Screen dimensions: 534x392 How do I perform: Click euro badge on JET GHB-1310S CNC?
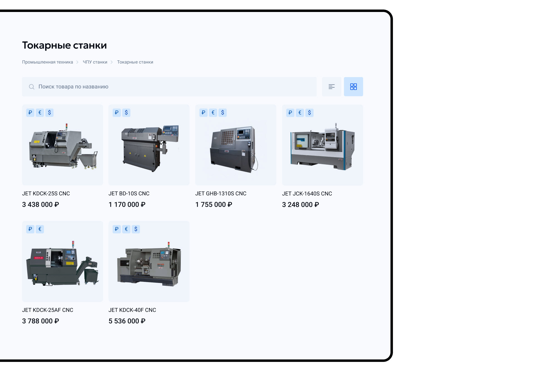tap(213, 113)
